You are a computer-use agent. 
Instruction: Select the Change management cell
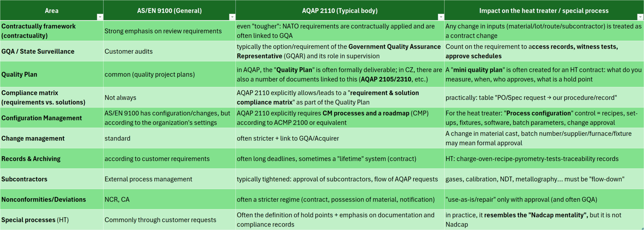(x=52, y=138)
